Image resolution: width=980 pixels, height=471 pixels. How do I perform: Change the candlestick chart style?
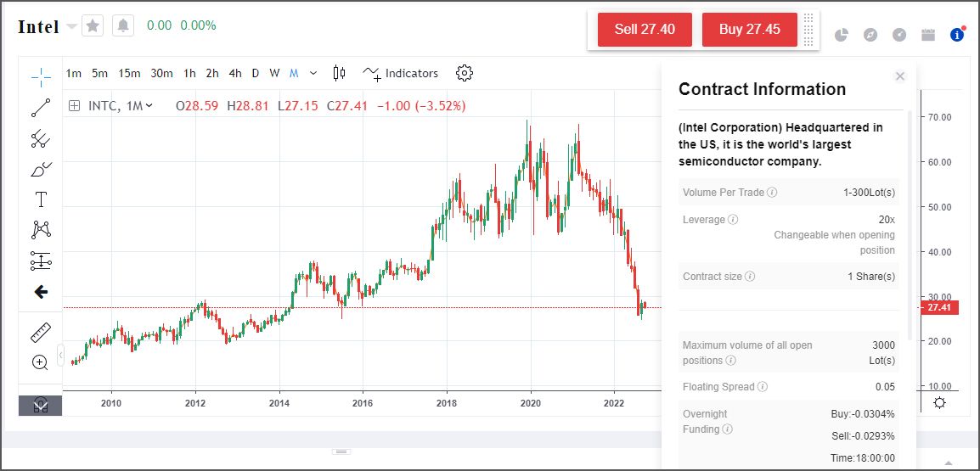[339, 73]
